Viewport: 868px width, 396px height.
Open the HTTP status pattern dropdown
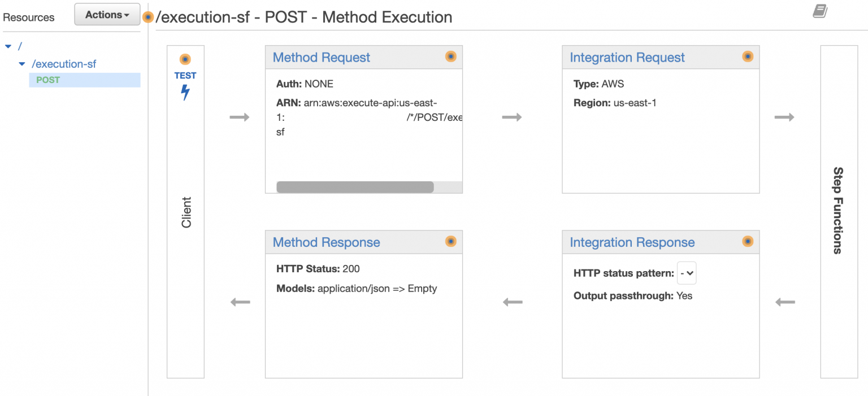(x=687, y=273)
